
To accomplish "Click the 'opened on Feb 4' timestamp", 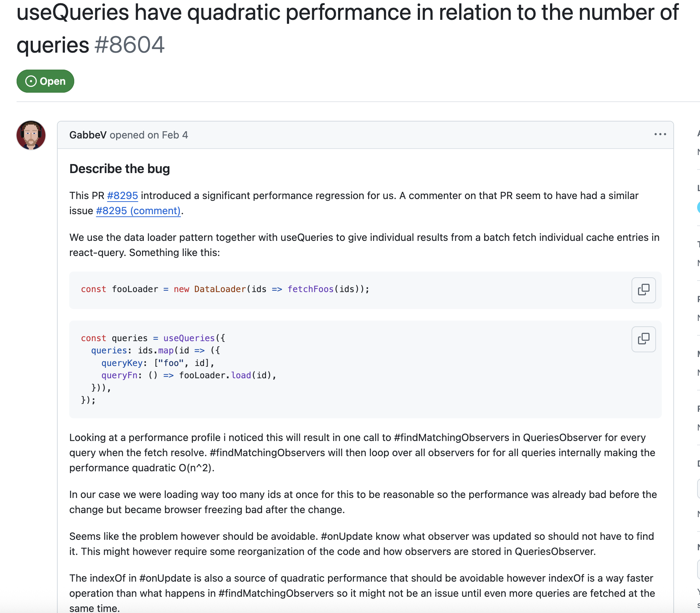I will coord(149,135).
